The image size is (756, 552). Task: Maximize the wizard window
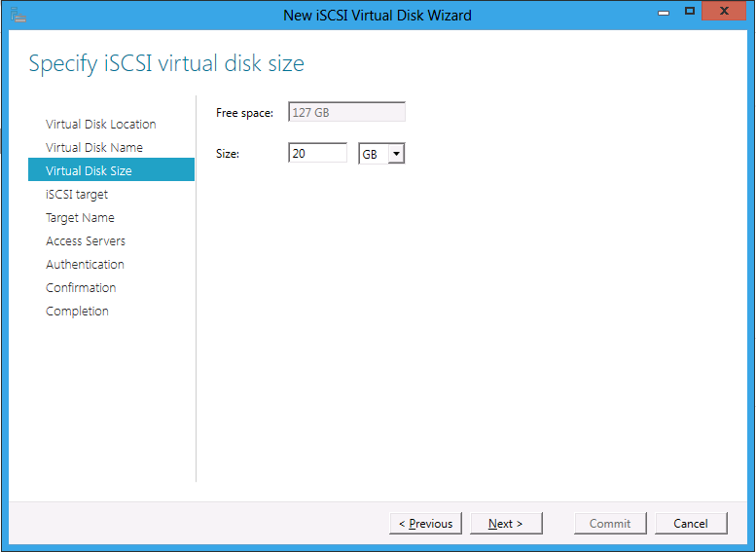[x=690, y=11]
